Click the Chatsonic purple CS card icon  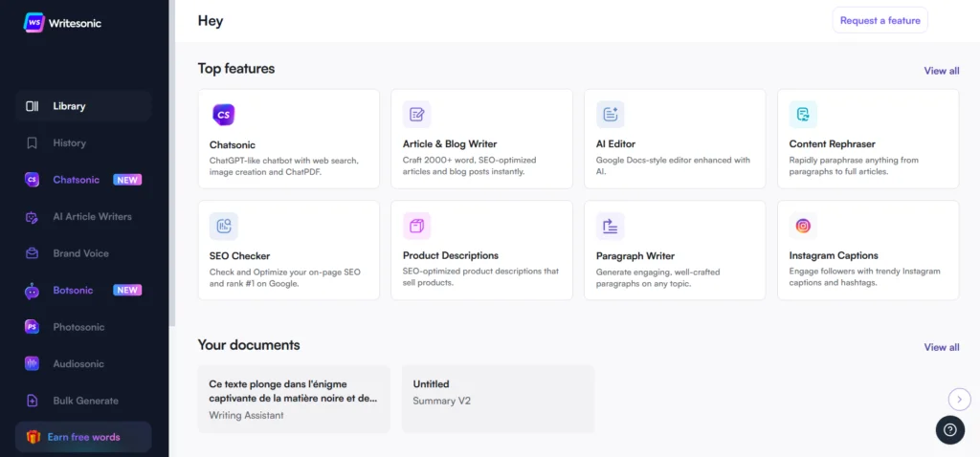pyautogui.click(x=223, y=115)
